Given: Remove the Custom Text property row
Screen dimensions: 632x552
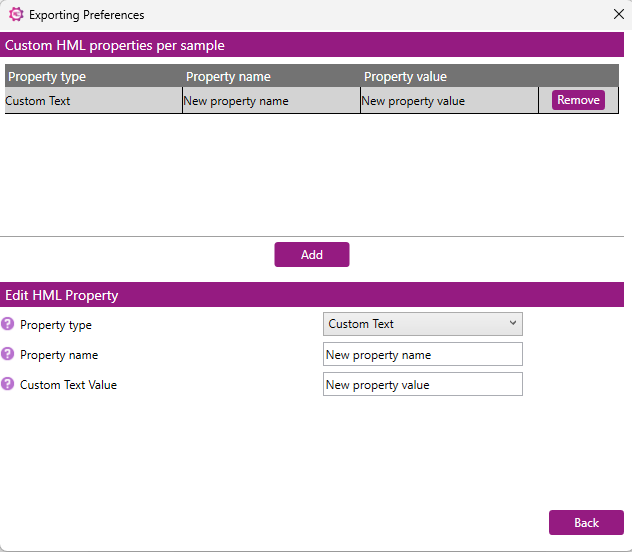Looking at the screenshot, I should tap(578, 100).
